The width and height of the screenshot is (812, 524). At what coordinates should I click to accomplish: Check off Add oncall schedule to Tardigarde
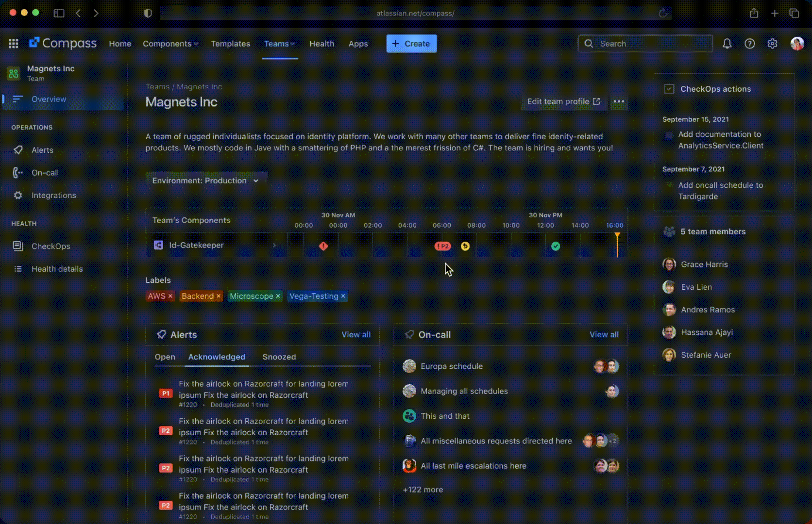coord(670,185)
